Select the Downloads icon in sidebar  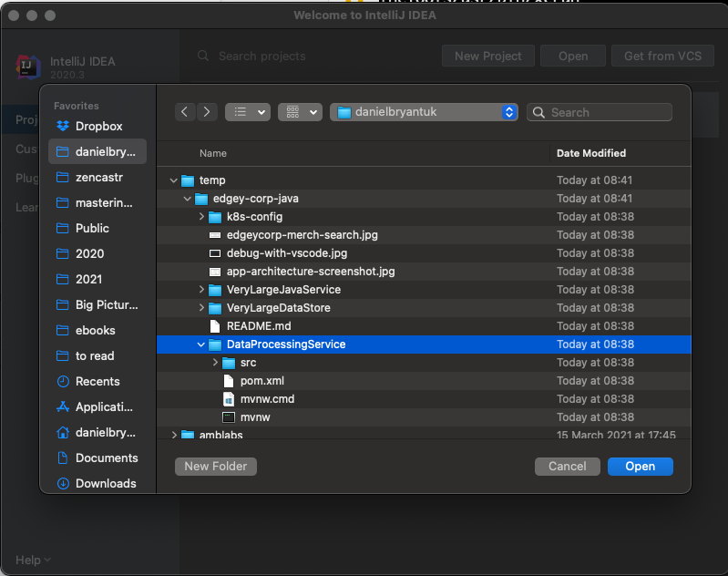coord(63,483)
